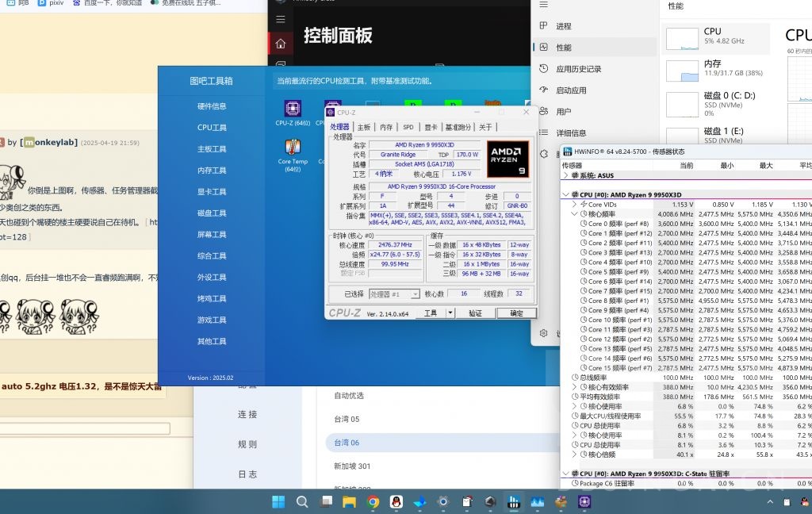The width and height of the screenshot is (812, 514).
Task: Click the HWiNFO icon on the taskbar
Action: coord(515,501)
